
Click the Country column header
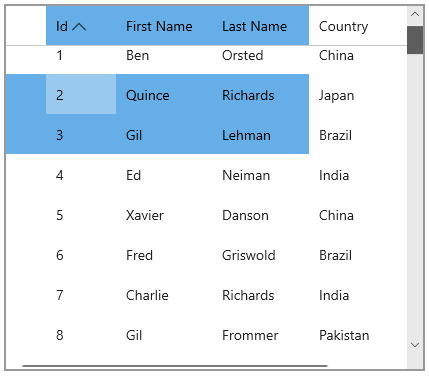(x=358, y=26)
